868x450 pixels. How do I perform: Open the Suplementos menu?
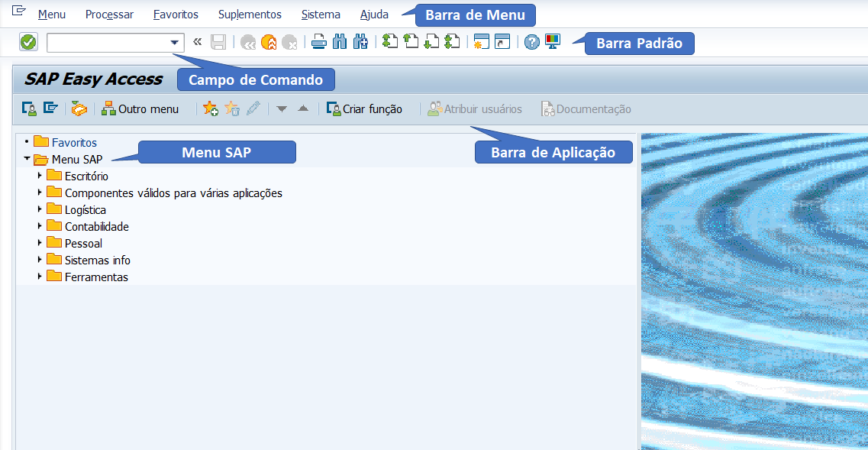pyautogui.click(x=250, y=15)
